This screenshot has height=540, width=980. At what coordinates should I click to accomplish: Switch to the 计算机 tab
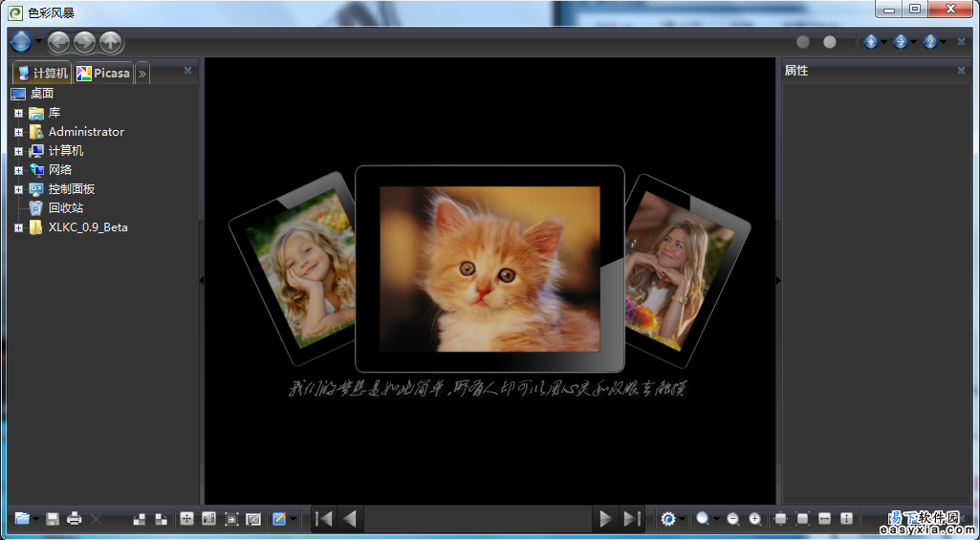[42, 73]
